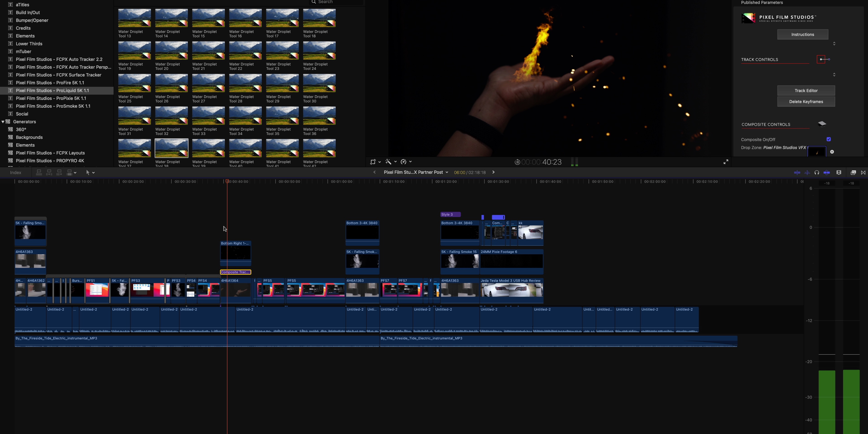Viewport: 868px width, 434px height.
Task: Select Pixel Film Studios - ProSmoke 5K 1.1
Action: 53,106
